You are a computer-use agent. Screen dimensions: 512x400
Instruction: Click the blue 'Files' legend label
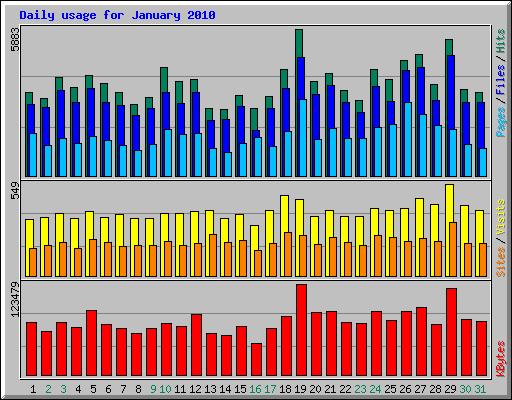[x=501, y=80]
